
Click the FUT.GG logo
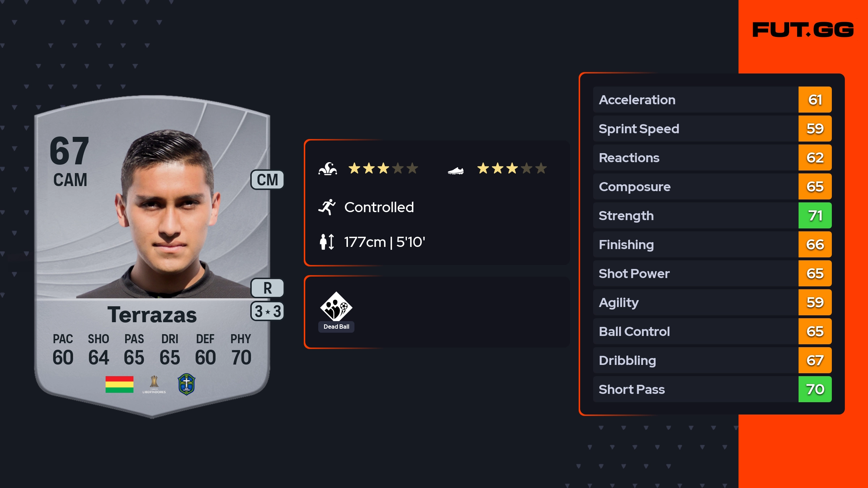pyautogui.click(x=803, y=30)
